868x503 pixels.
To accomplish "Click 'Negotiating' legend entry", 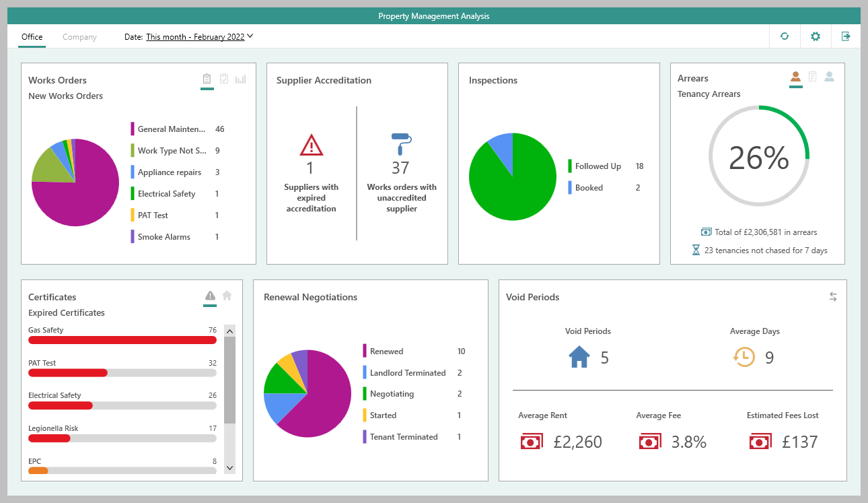I will coord(392,394).
